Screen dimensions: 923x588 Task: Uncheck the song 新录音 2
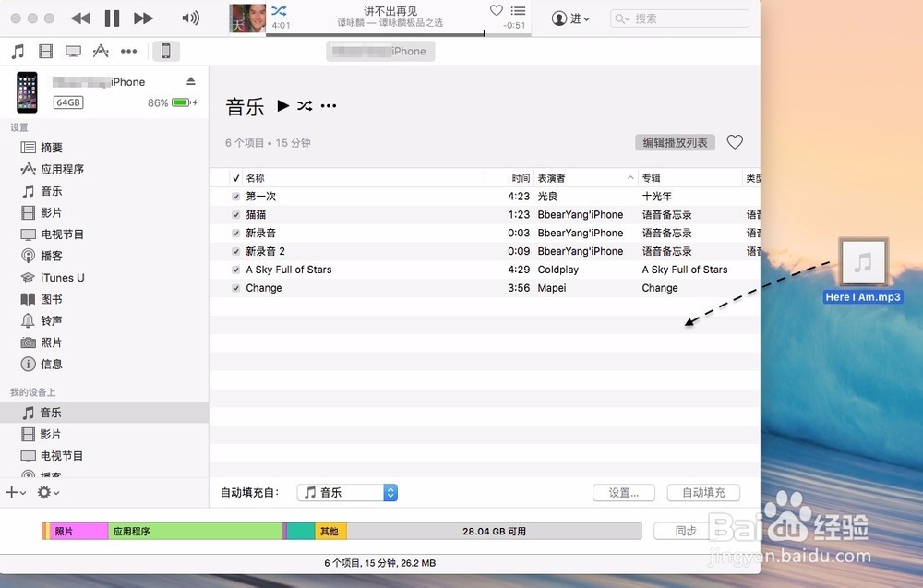[235, 251]
